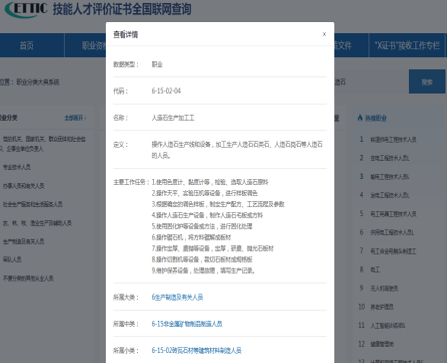Screen dimensions: 447x363
Task: Open hot occupation 6 供用电工程技术人员
Action: pos(392,232)
